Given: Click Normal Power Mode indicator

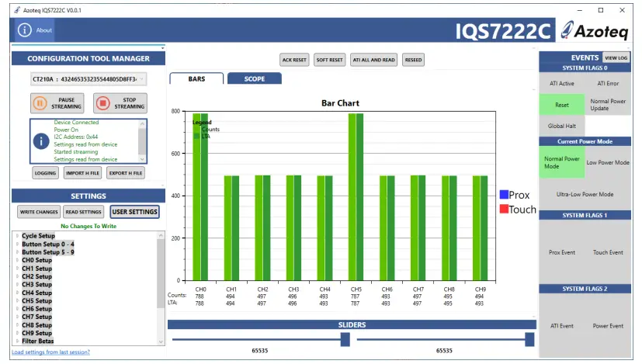Looking at the screenshot, I should (562, 162).
